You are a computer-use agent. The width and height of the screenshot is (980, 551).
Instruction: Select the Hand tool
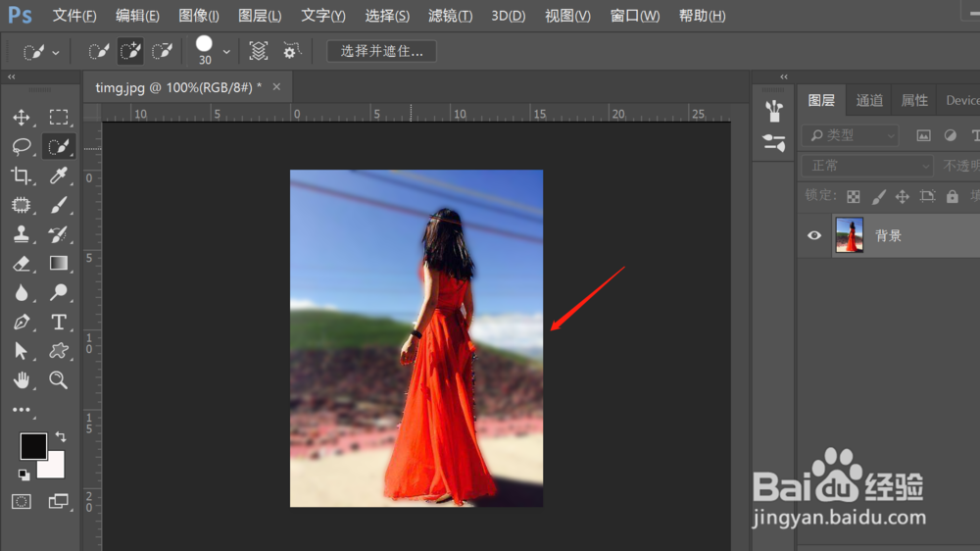coord(22,380)
